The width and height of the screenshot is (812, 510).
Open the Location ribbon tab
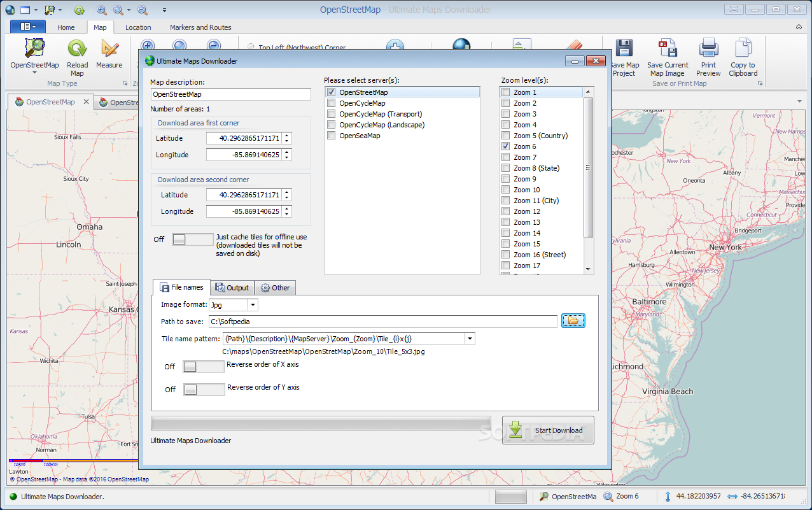pos(138,27)
